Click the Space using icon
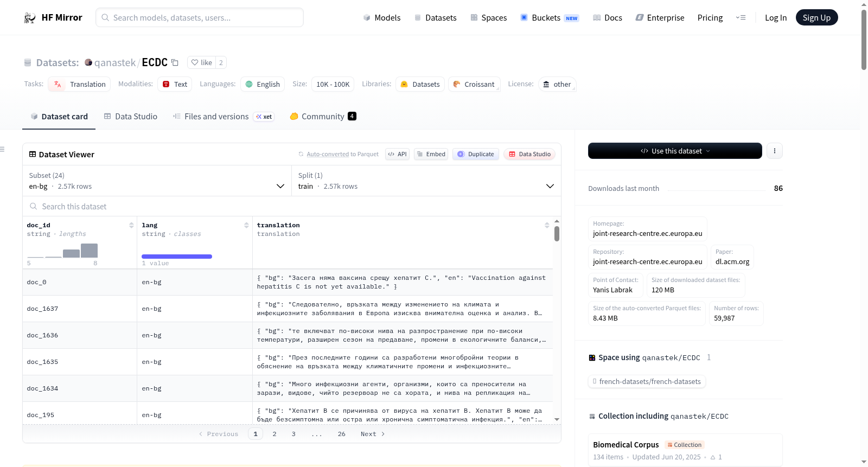Viewport: 868px width, 467px height. [x=592, y=357]
